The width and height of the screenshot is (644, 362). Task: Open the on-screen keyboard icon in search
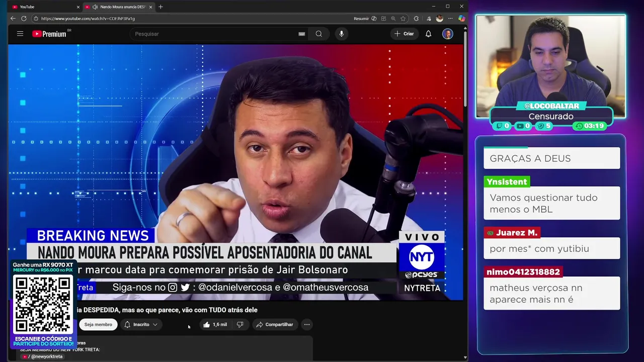[x=301, y=34]
